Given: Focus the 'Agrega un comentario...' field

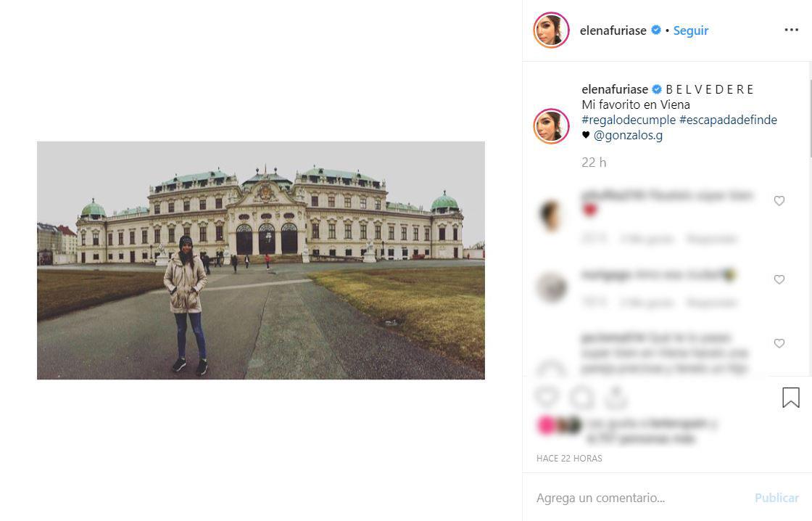Looking at the screenshot, I should (x=642, y=498).
